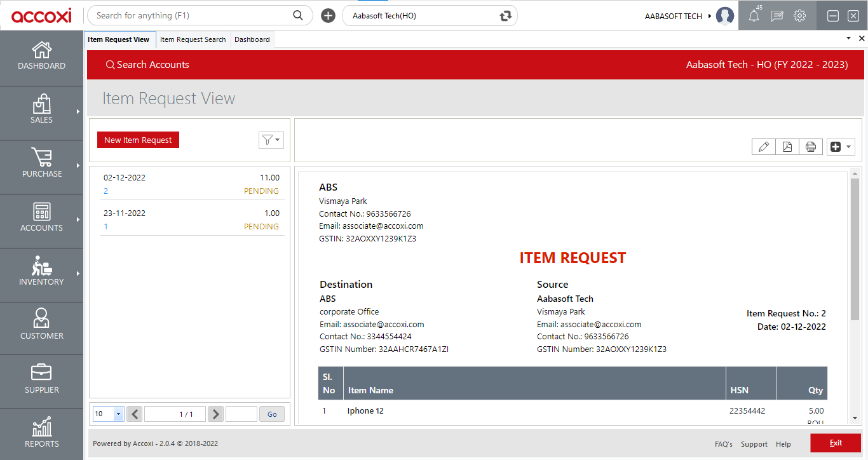Click the HSN value 22354442
The height and width of the screenshot is (460, 868).
point(747,411)
